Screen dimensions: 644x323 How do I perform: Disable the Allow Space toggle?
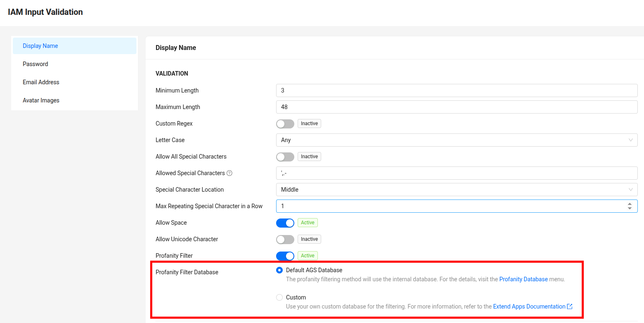(x=285, y=223)
